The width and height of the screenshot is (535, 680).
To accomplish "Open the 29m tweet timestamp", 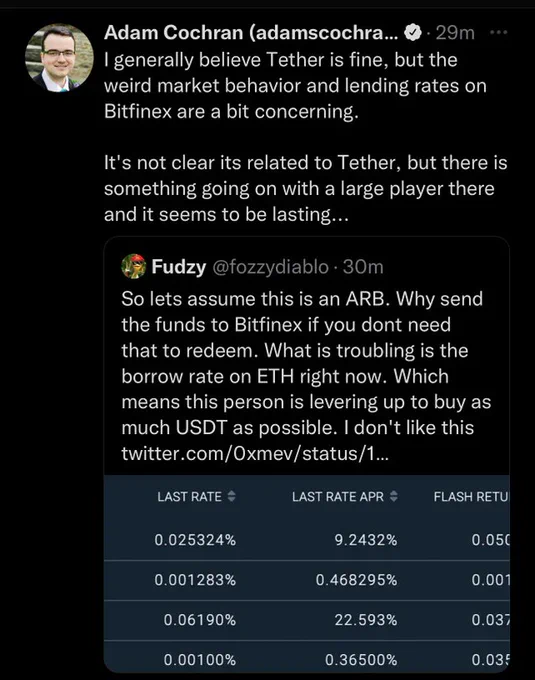I will pos(455,33).
